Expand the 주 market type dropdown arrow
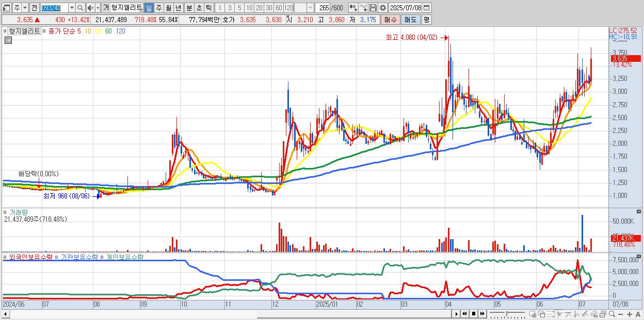Viewport: 644px width, 320px height. coord(25,8)
